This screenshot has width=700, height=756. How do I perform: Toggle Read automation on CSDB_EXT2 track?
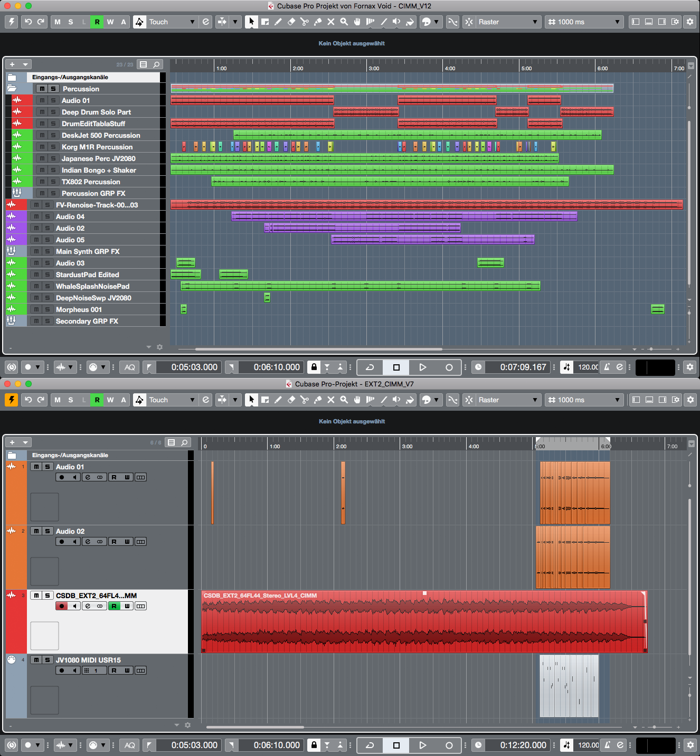coord(114,606)
